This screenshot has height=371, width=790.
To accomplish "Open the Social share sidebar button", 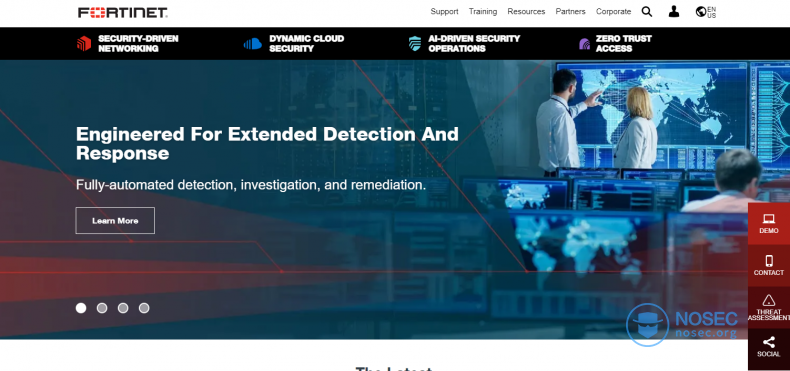I will (769, 347).
